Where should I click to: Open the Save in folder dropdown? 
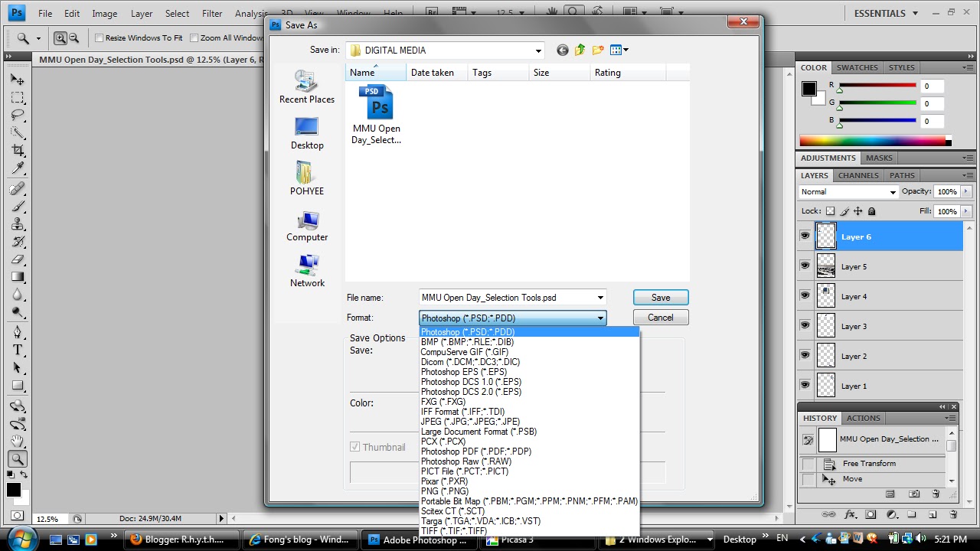point(539,51)
